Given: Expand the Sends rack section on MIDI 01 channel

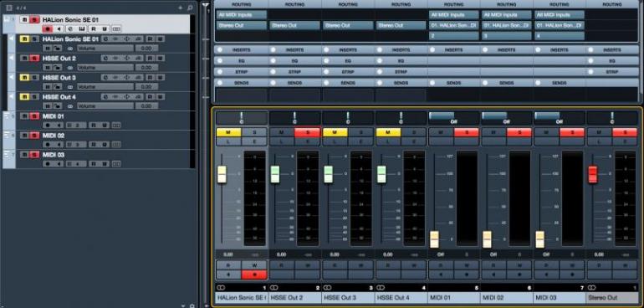Looking at the screenshot, I should [453, 83].
